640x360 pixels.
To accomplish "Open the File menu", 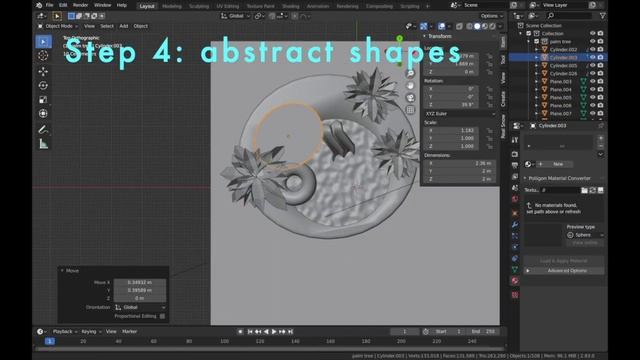I will coord(49,5).
